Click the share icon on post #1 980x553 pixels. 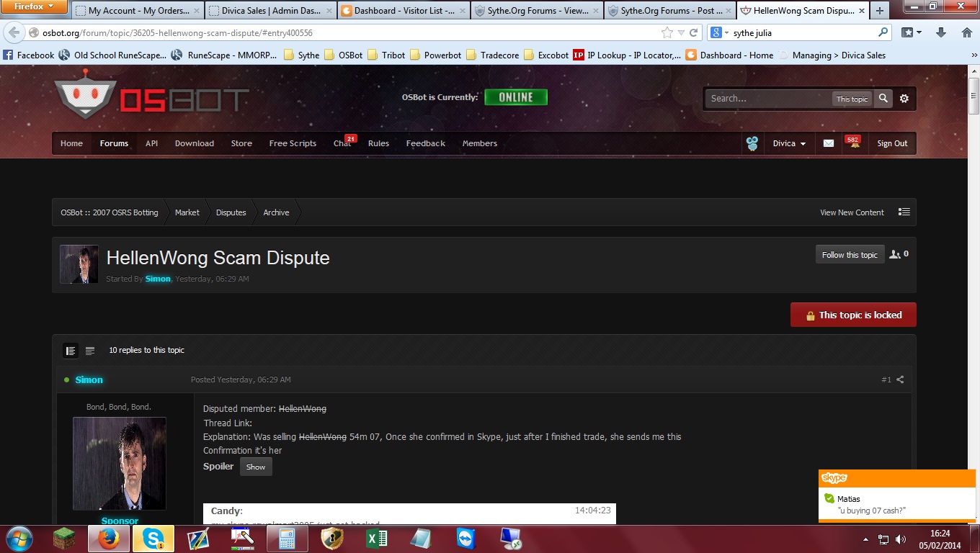(900, 379)
